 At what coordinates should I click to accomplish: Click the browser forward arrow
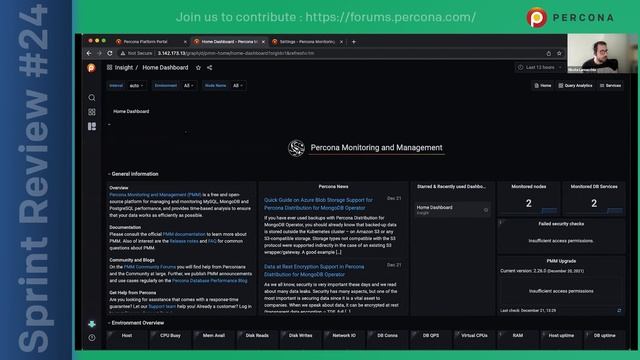99,53
